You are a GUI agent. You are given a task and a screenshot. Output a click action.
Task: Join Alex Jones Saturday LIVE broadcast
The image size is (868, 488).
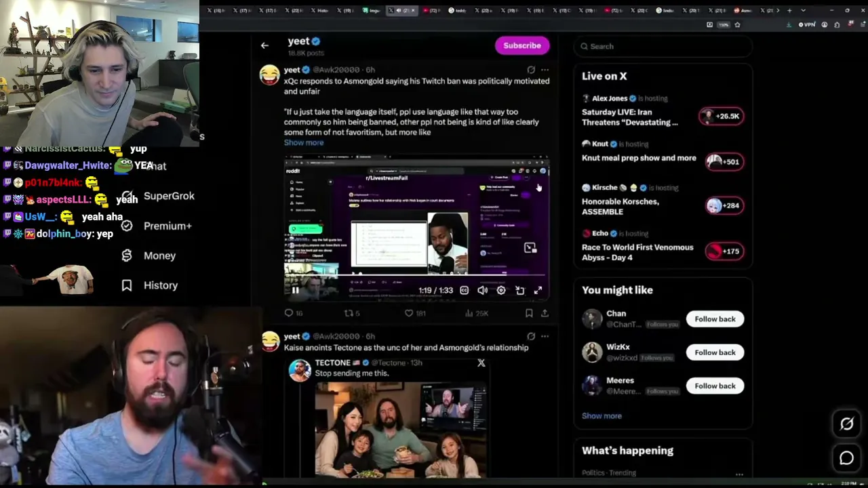pos(630,117)
